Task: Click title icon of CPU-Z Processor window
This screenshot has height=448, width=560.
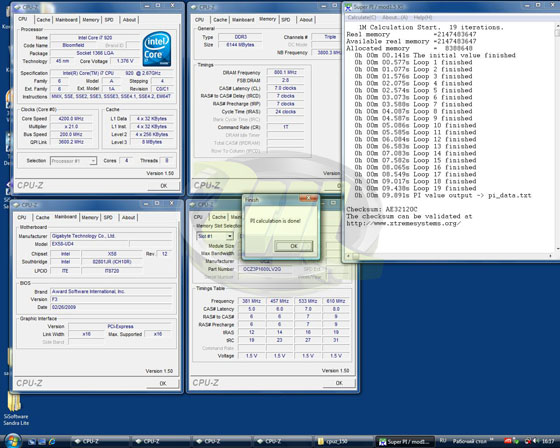Action: [17, 7]
